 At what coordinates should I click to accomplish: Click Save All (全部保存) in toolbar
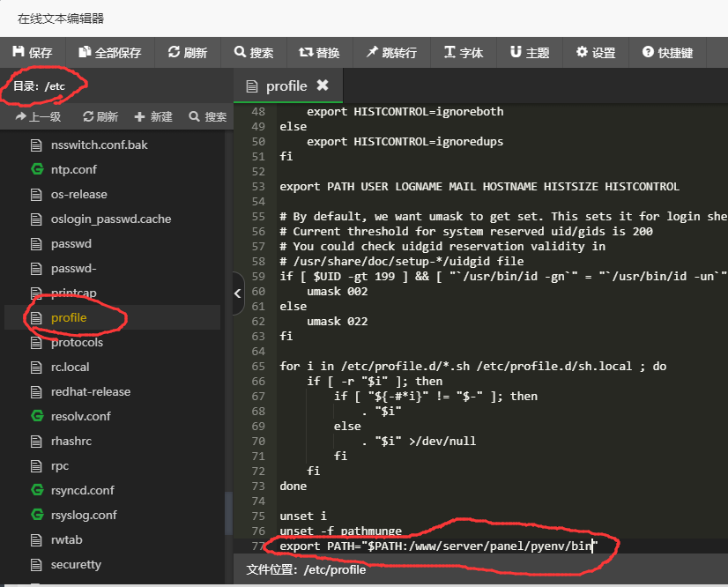pos(110,53)
